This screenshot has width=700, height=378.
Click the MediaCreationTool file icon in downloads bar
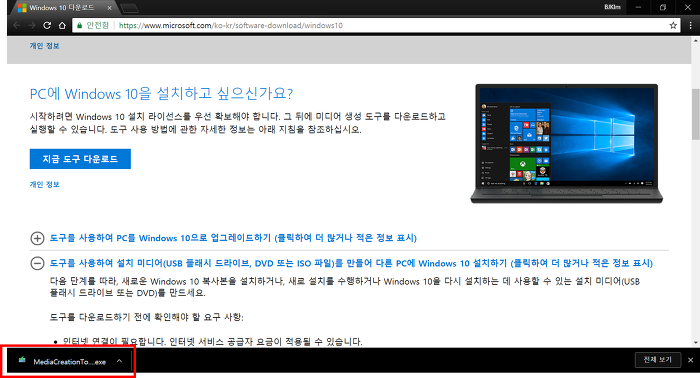tap(22, 360)
